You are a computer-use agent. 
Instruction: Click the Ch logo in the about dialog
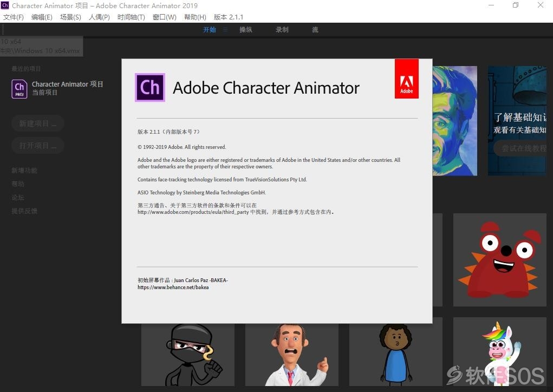click(x=150, y=87)
